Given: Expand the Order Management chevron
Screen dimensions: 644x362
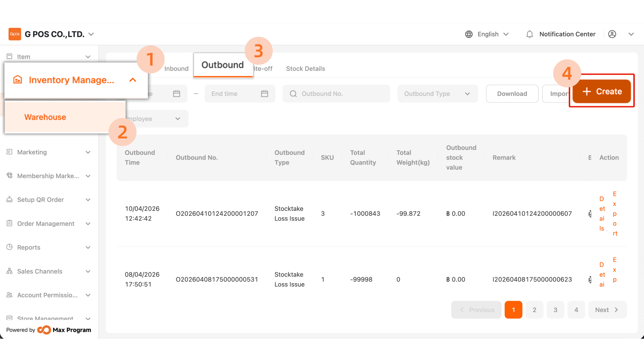Looking at the screenshot, I should tap(88, 224).
